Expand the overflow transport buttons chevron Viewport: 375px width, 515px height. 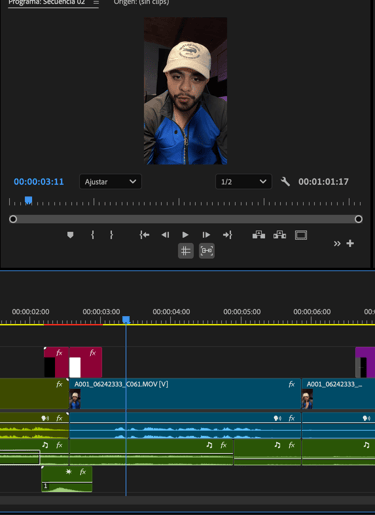(337, 244)
